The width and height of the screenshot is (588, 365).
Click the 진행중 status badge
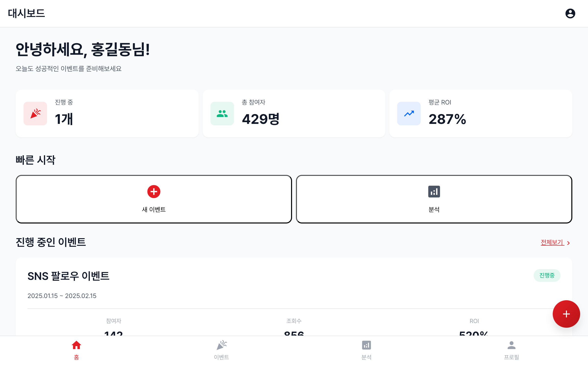[x=547, y=275]
